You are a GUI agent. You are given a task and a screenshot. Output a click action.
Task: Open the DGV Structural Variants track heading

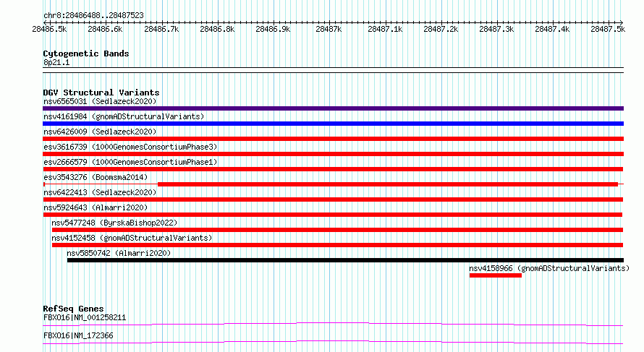(101, 93)
